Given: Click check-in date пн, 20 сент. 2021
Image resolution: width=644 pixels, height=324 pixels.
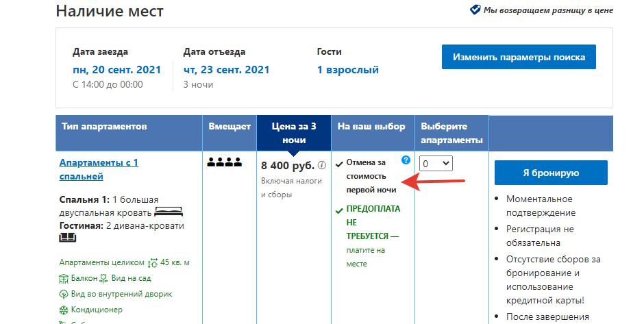Looking at the screenshot, I should (116, 70).
